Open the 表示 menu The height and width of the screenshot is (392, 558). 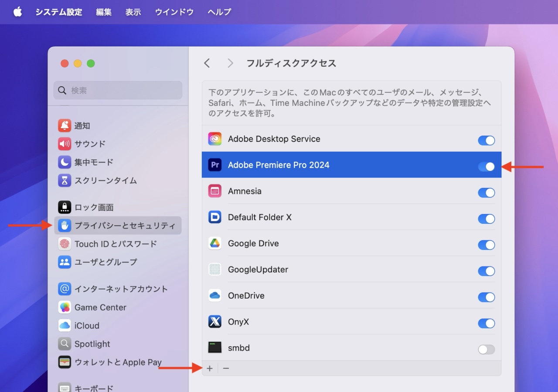[133, 12]
